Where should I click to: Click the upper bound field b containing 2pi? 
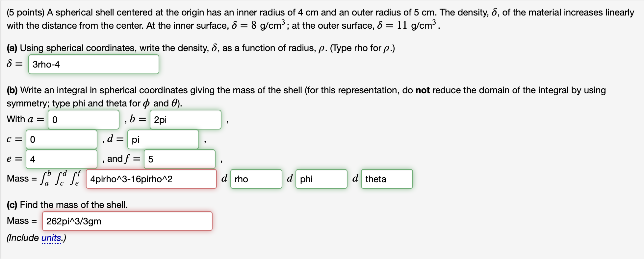(185, 120)
